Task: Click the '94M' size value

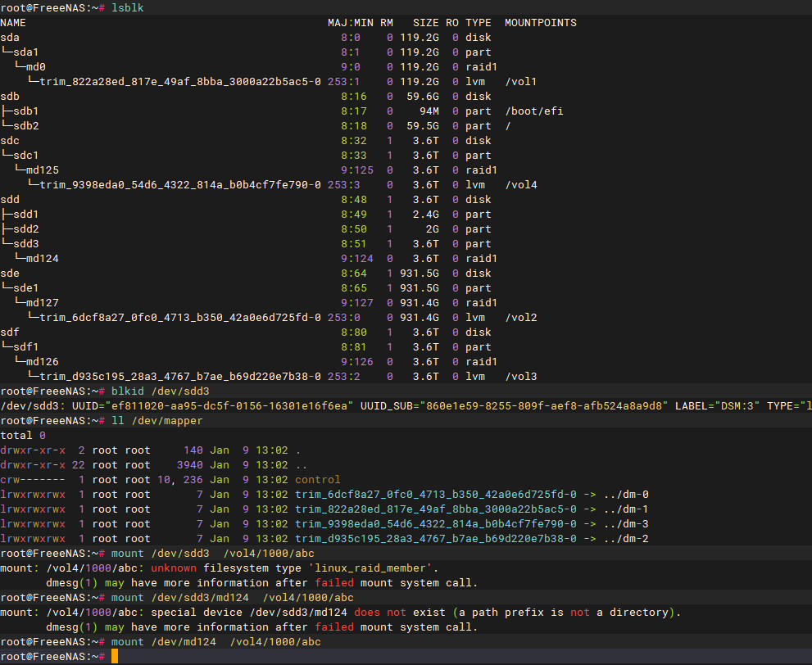Action: 429,111
